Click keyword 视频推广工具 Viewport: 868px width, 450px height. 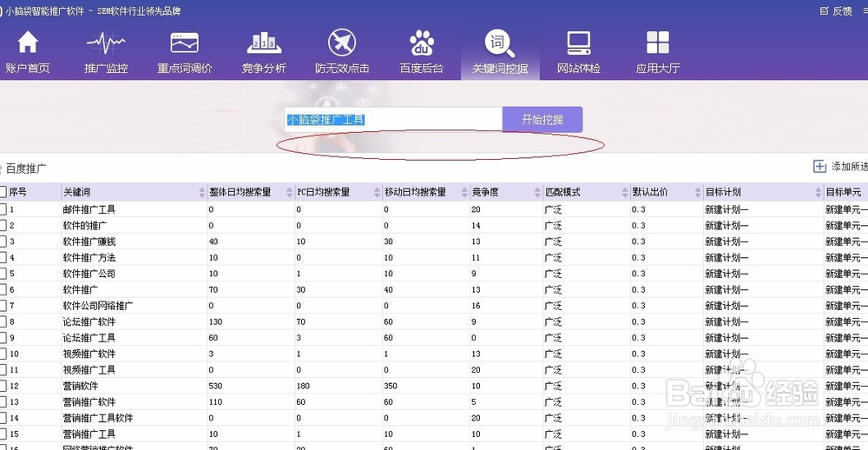(89, 370)
